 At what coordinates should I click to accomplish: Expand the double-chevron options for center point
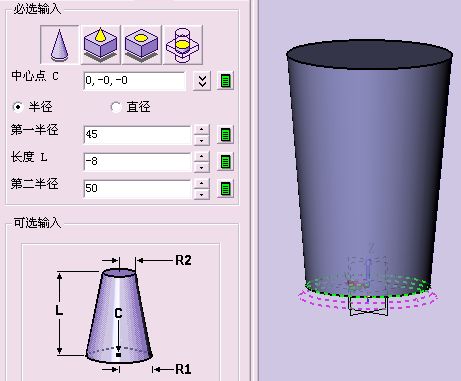[x=202, y=81]
